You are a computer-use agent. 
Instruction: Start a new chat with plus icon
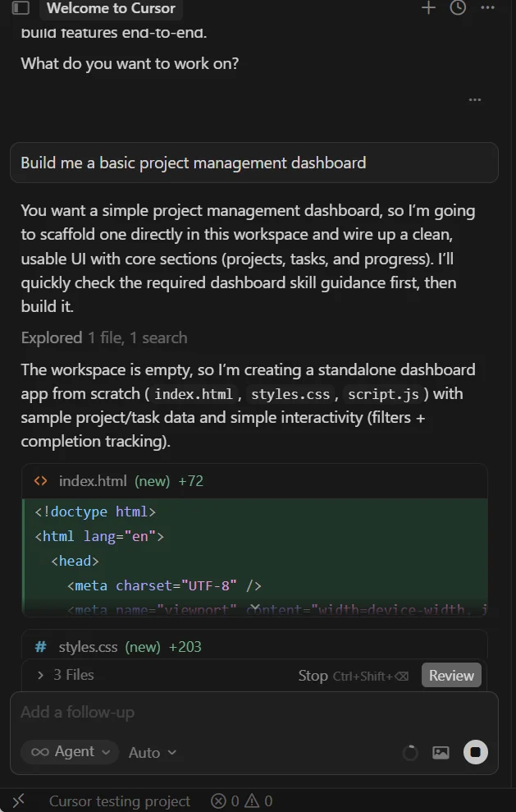[x=428, y=7]
